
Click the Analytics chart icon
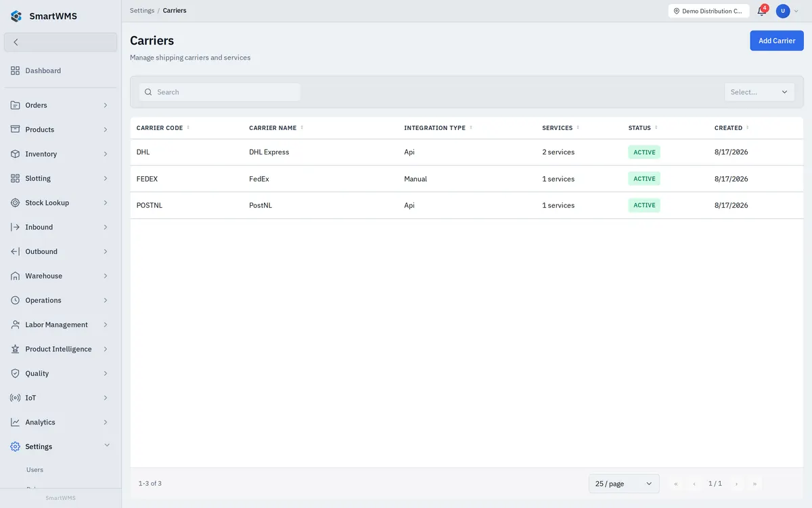tap(15, 422)
